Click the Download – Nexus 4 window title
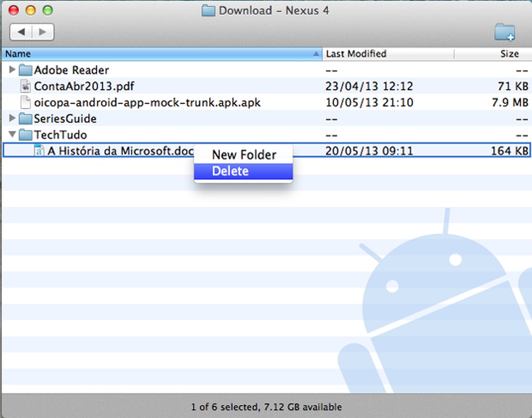 (274, 10)
